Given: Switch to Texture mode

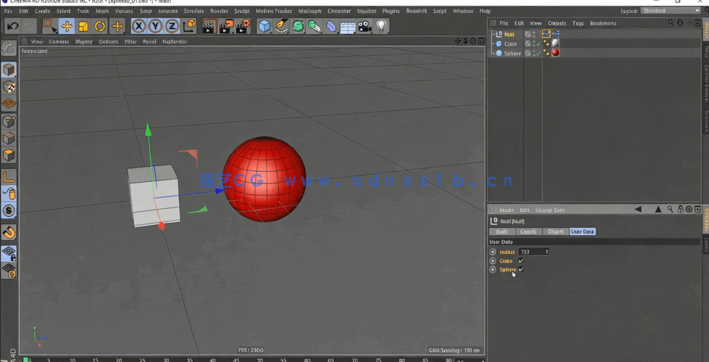Looking at the screenshot, I should [9, 86].
